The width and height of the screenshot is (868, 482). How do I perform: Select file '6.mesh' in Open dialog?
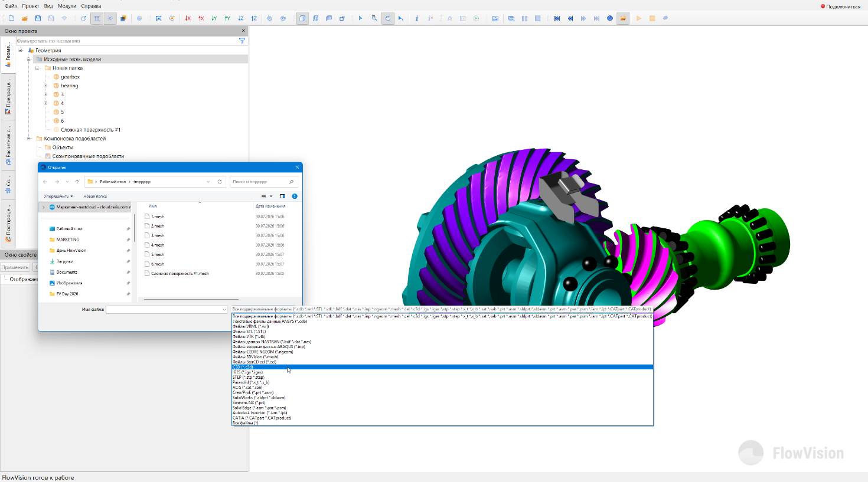click(x=158, y=264)
